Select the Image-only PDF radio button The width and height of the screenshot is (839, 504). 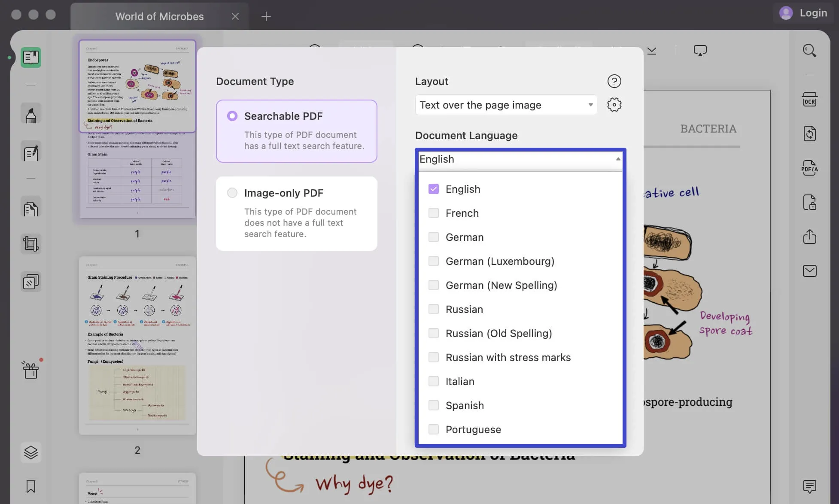[232, 192]
